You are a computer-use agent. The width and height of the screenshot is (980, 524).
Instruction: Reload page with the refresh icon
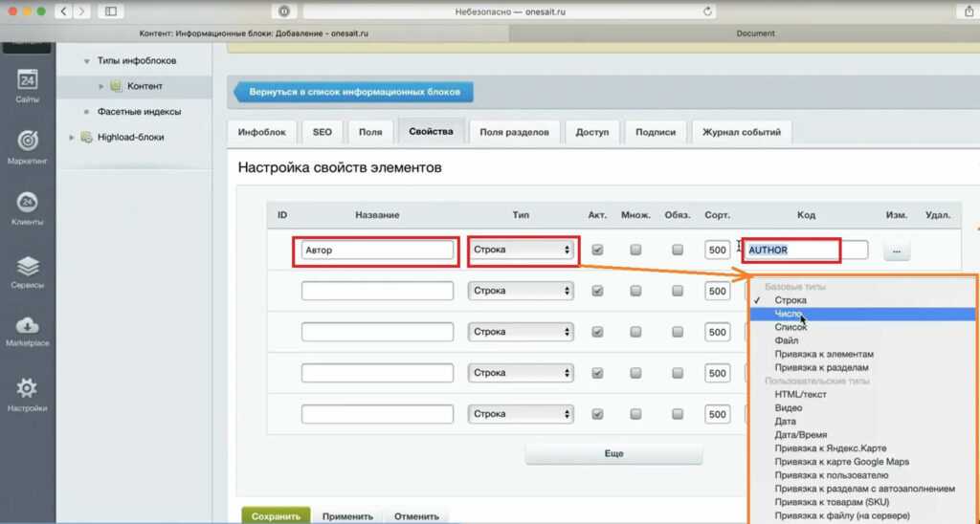coord(707,11)
